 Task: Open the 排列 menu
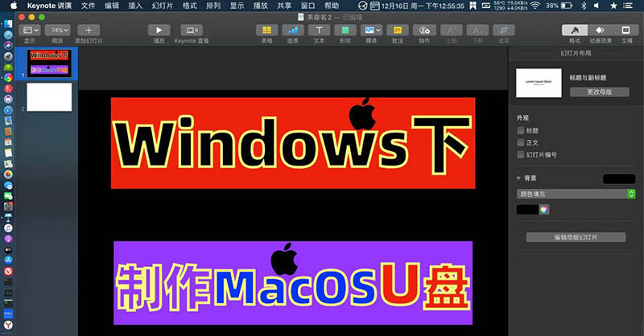(213, 6)
